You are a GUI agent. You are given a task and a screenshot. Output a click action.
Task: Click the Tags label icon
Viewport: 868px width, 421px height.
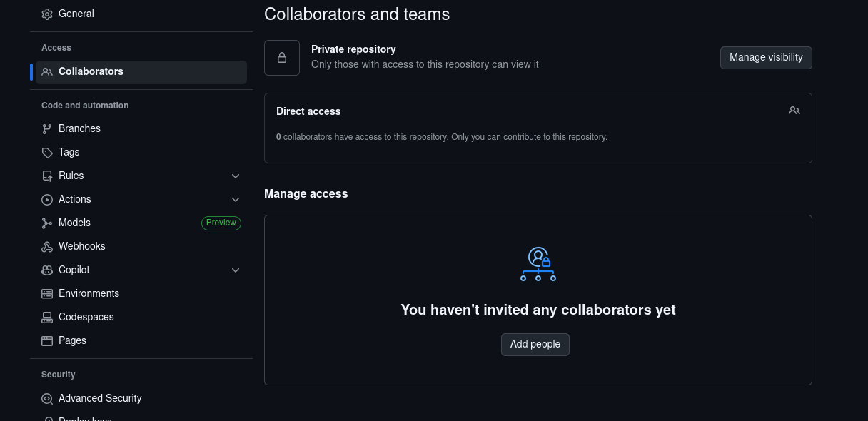(x=47, y=153)
